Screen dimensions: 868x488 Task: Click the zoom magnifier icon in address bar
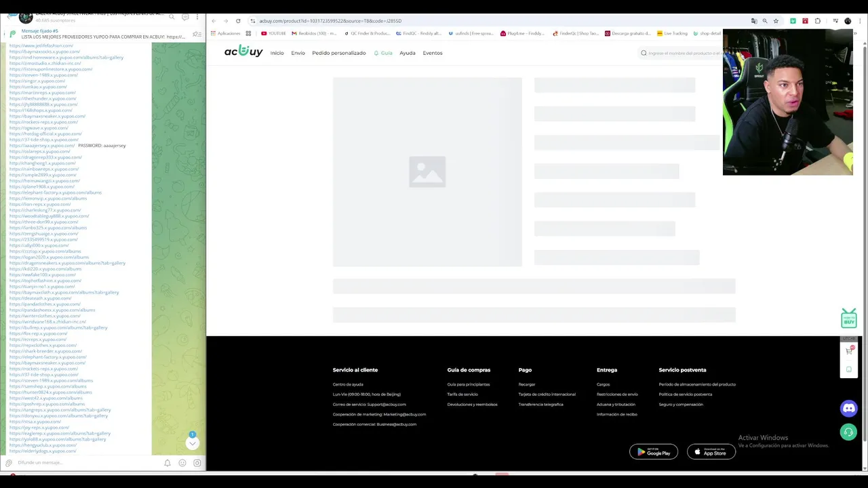(765, 21)
